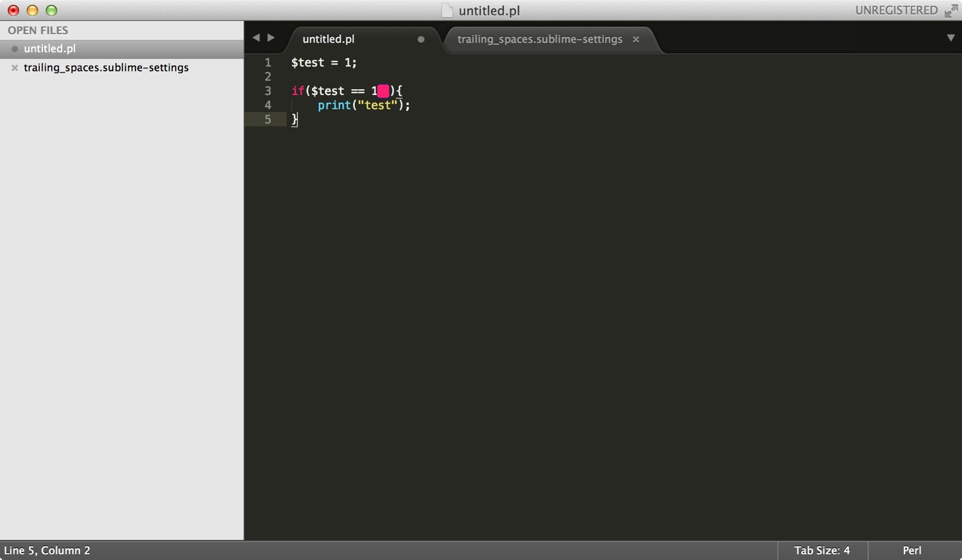962x560 pixels.
Task: Click Line 5, Column 2 status text
Action: click(47, 550)
